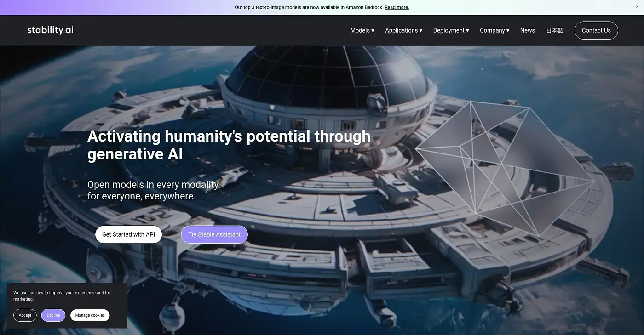Click the stability ai logo
The image size is (644, 335).
(50, 30)
